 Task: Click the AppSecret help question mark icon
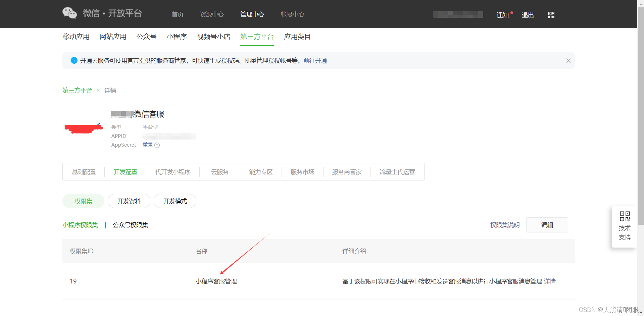[157, 145]
